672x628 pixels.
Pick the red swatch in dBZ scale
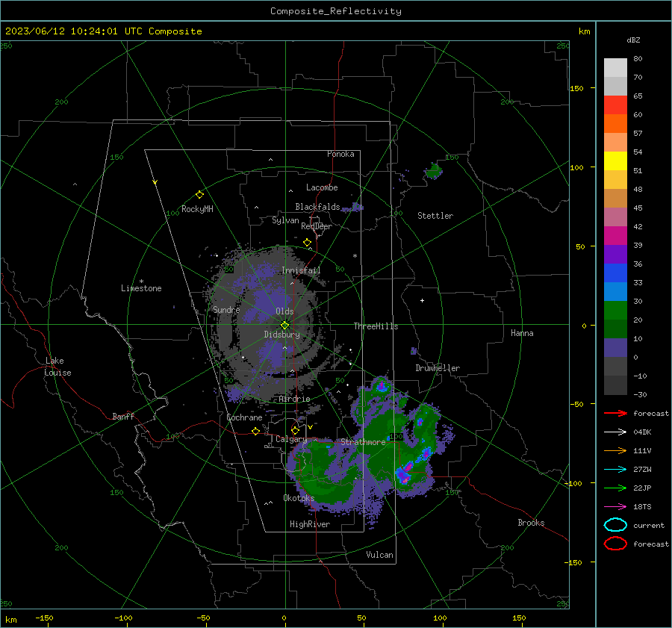(x=615, y=105)
